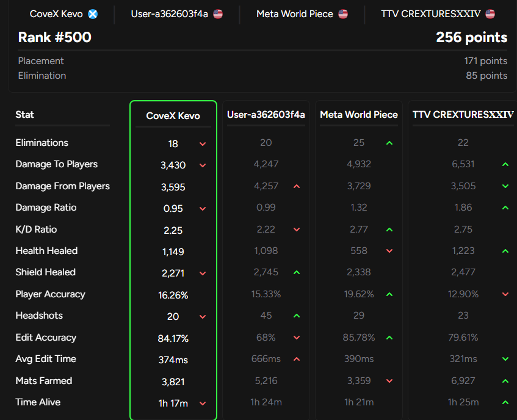Click the Damage From Players stat label
The height and width of the screenshot is (420, 517).
(63, 186)
